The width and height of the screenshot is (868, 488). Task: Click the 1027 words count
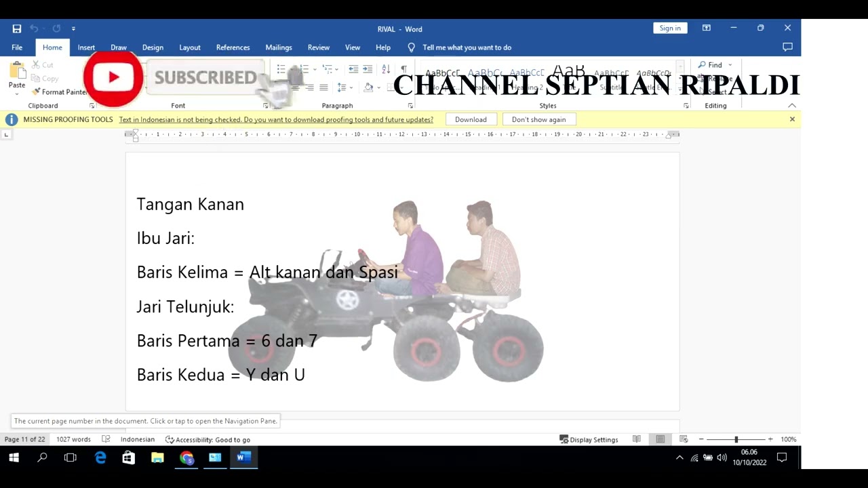point(73,439)
